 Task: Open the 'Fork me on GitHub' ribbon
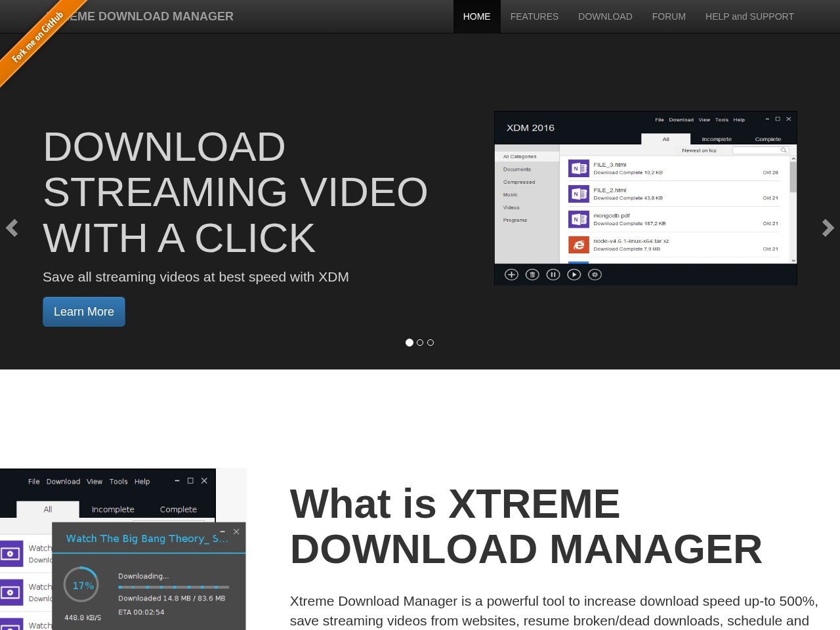point(36,36)
